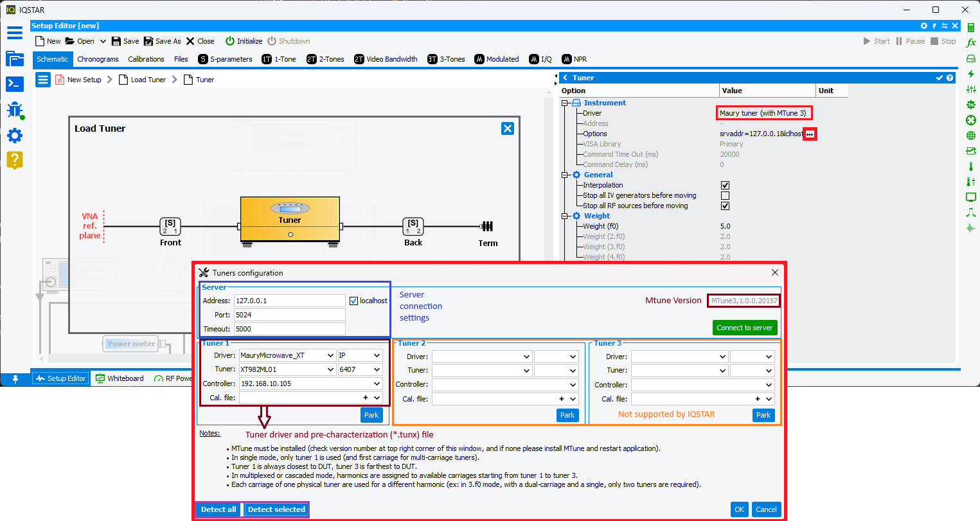This screenshot has width=980, height=521.
Task: Enable Stop all IV generators before moving
Action: (x=725, y=195)
